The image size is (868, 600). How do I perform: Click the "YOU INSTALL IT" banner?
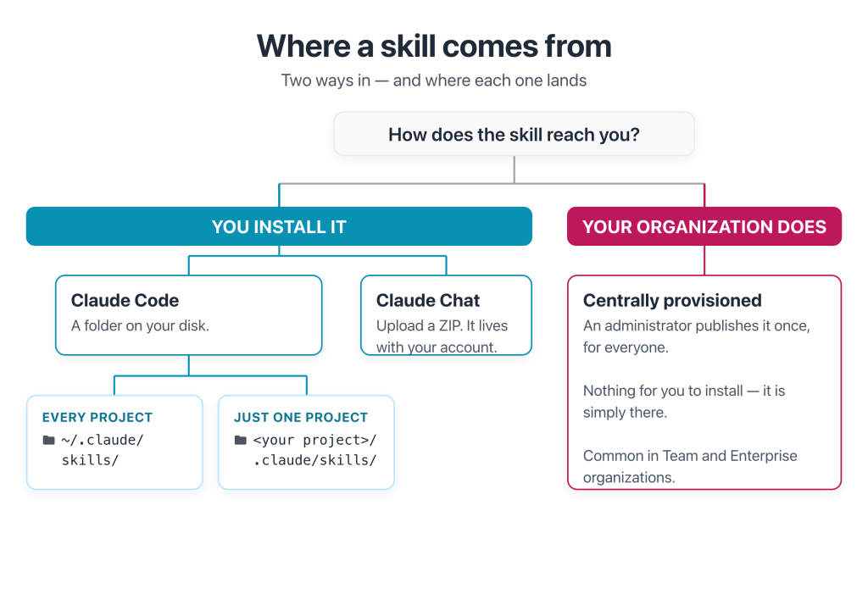[279, 226]
